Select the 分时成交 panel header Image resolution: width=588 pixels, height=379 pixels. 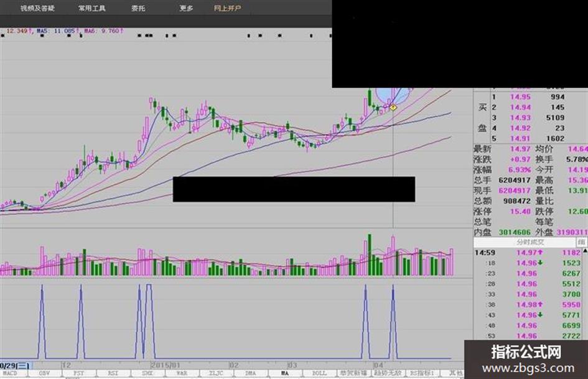530,243
